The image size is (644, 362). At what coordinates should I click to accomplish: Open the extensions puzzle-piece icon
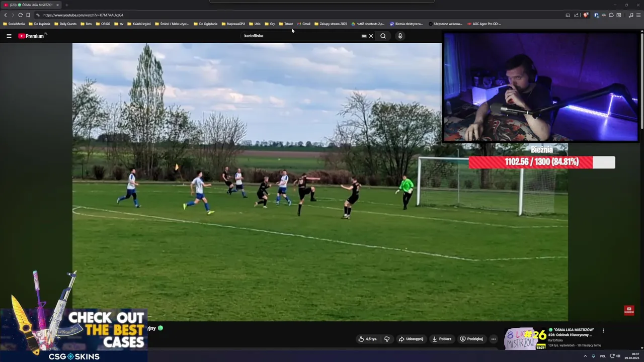(x=611, y=15)
